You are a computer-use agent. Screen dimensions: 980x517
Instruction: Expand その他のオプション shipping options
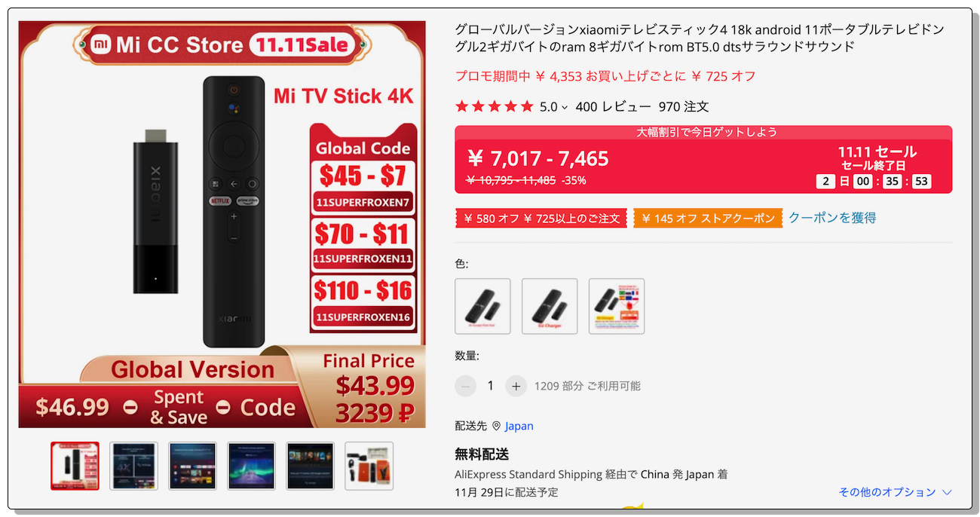895,492
